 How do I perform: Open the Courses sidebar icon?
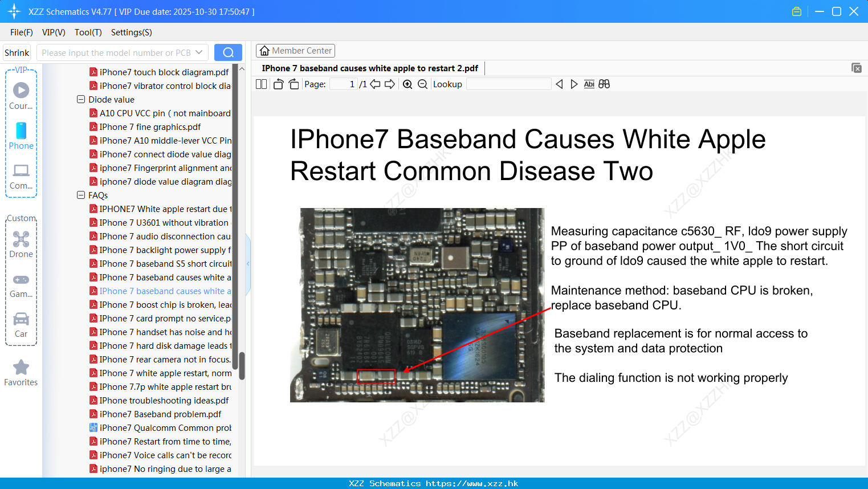(x=21, y=96)
